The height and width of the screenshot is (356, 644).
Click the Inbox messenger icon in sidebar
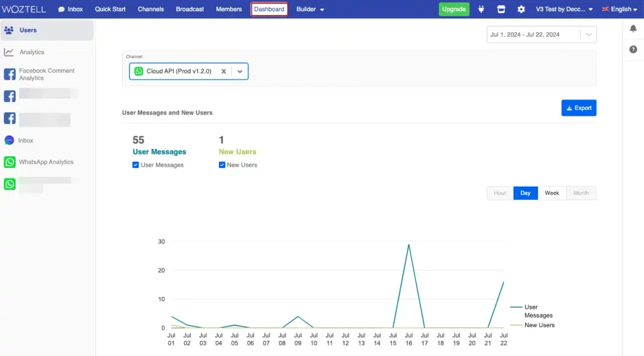coord(9,140)
